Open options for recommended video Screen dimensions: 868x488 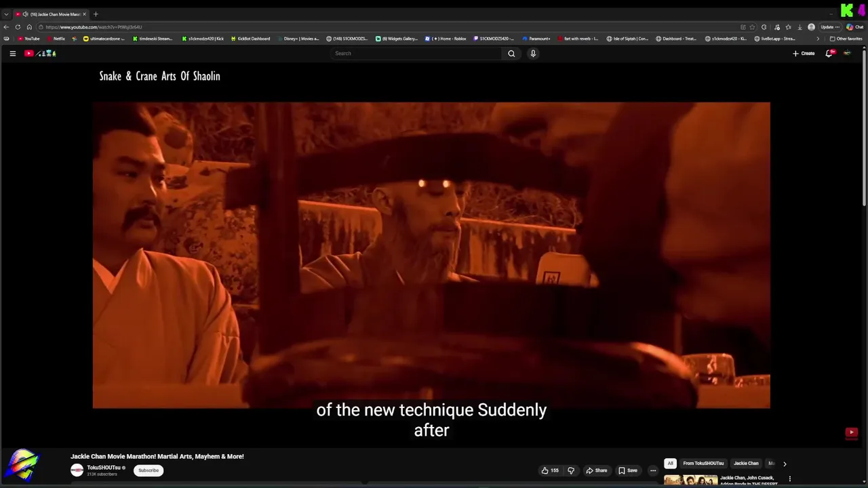(x=789, y=479)
